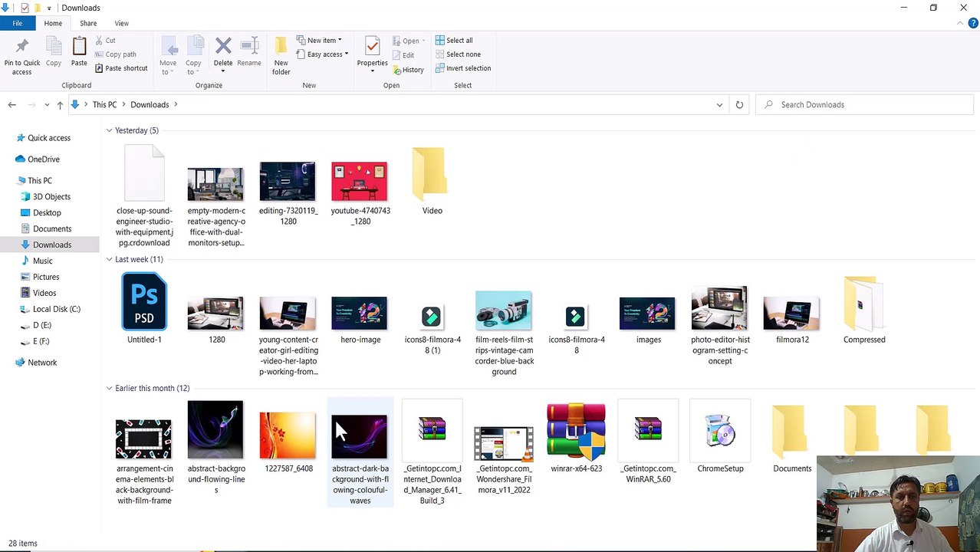Viewport: 980px width, 552px height.
Task: Click the Paste ribbon icon
Action: coord(79,53)
